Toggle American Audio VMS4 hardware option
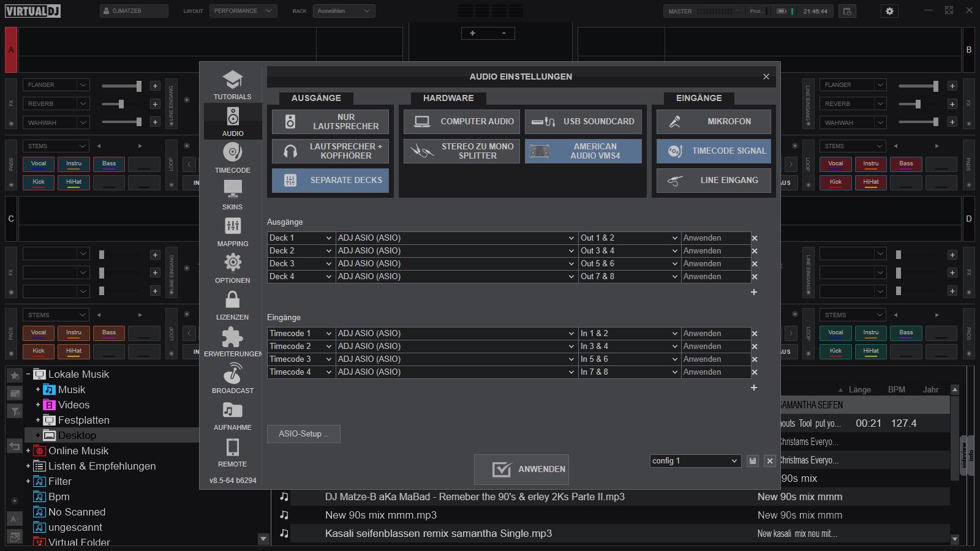Screen dimensions: 980x551 click(x=583, y=151)
